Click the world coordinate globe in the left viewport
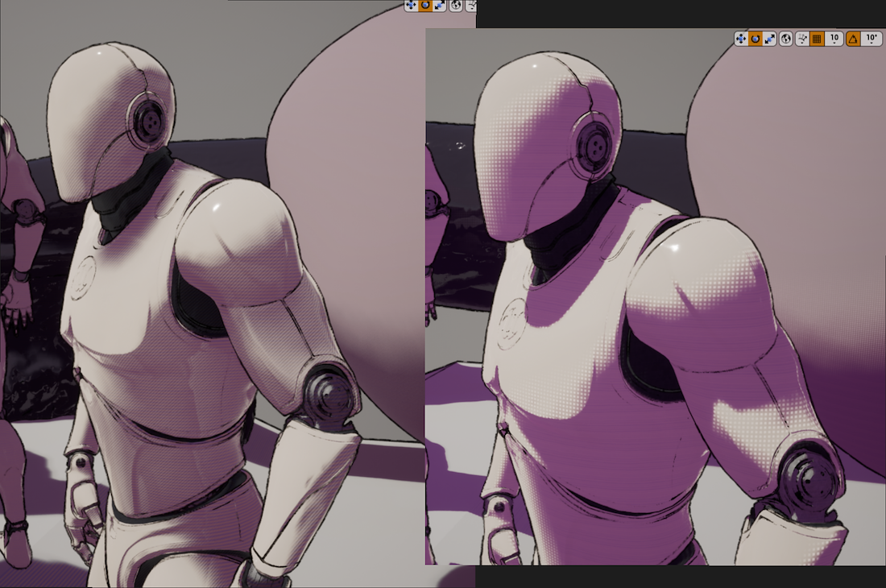The height and width of the screenshot is (588, 886). tap(456, 6)
